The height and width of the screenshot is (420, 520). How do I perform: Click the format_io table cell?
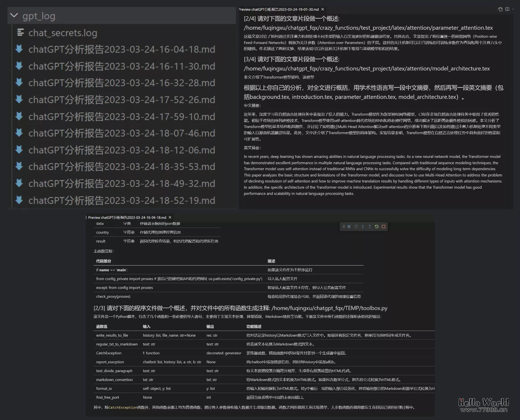pyautogui.click(x=104, y=388)
